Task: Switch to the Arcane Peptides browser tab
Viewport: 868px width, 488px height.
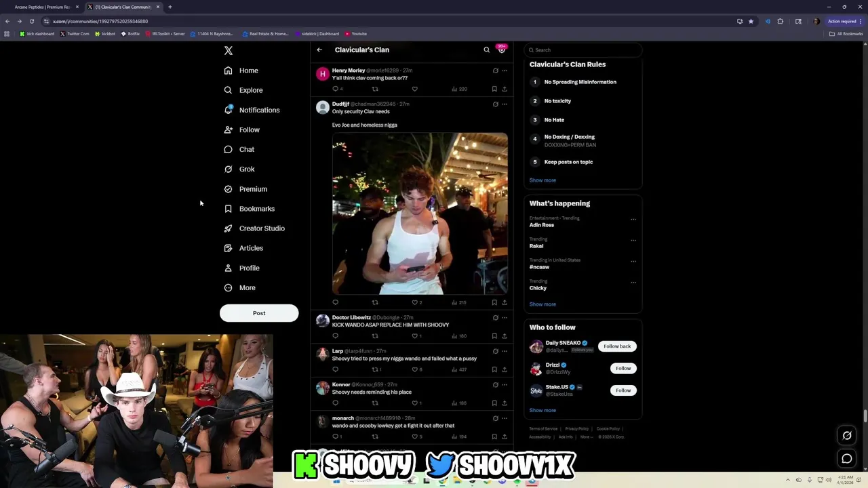Action: tap(43, 7)
